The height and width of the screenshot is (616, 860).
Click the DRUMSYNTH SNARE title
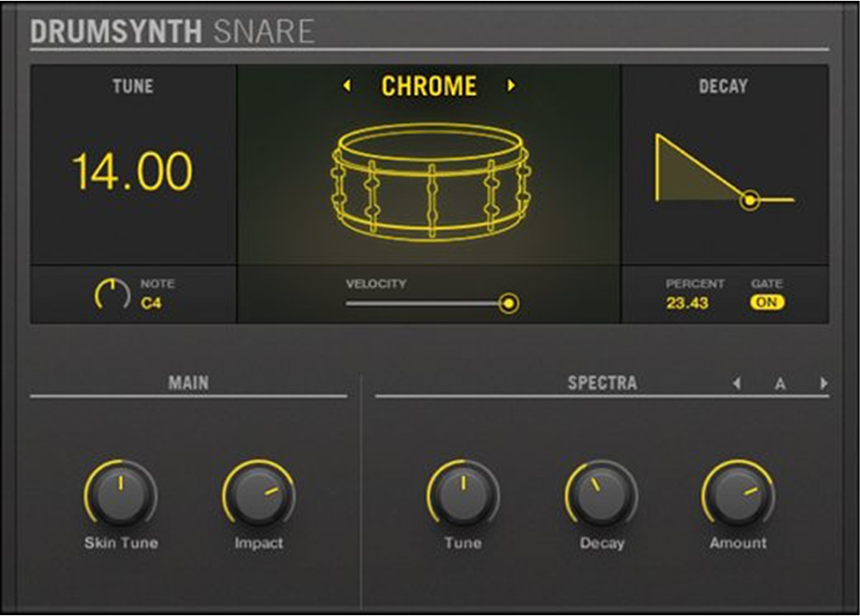(x=172, y=31)
